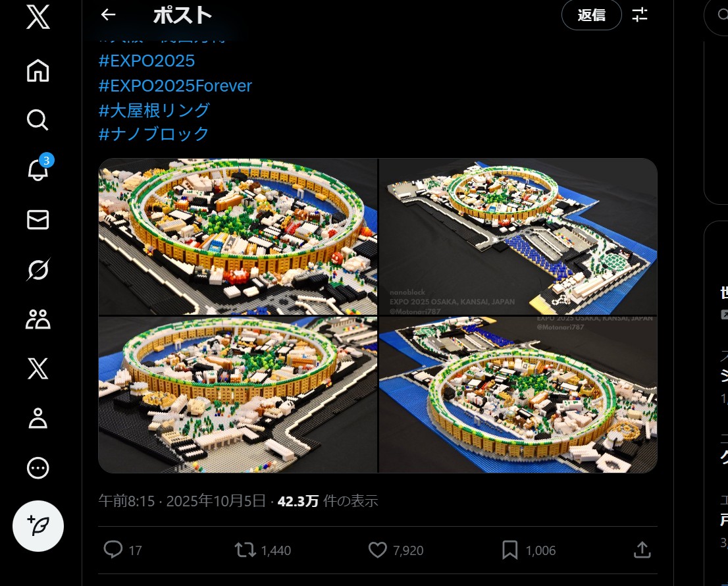
Task: Open reply sort filter sliders icon
Action: coord(640,15)
